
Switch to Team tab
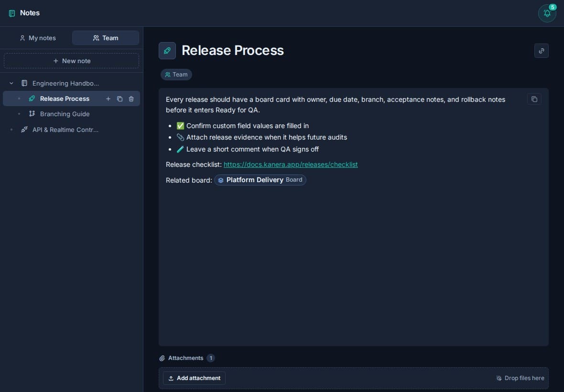105,38
